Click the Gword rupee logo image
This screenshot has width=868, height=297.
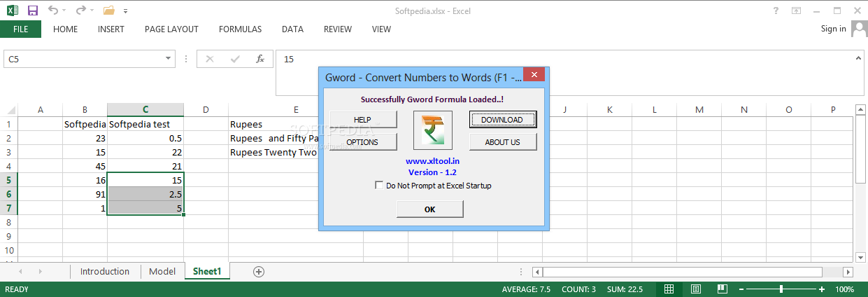[x=433, y=130]
